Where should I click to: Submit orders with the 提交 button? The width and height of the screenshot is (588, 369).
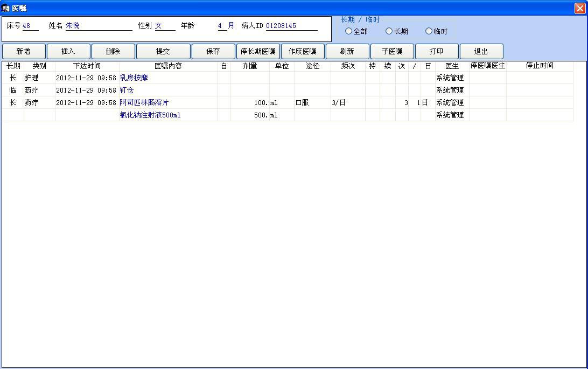[163, 52]
